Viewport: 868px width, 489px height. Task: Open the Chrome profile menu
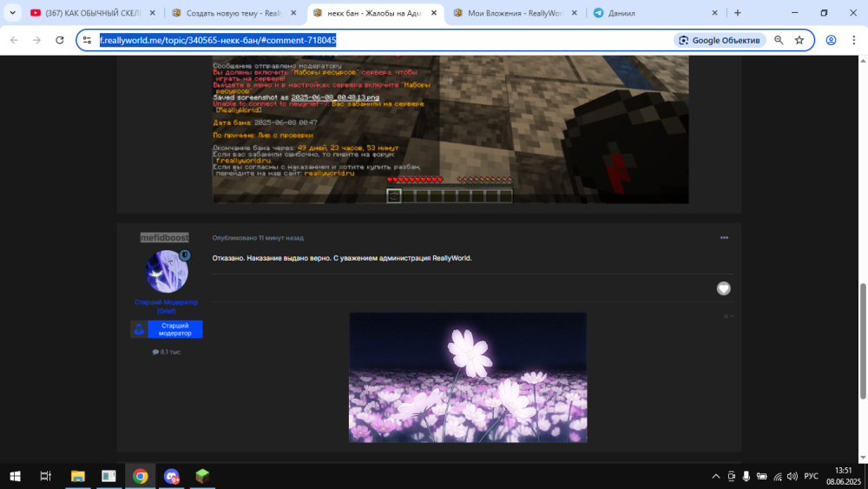click(831, 40)
